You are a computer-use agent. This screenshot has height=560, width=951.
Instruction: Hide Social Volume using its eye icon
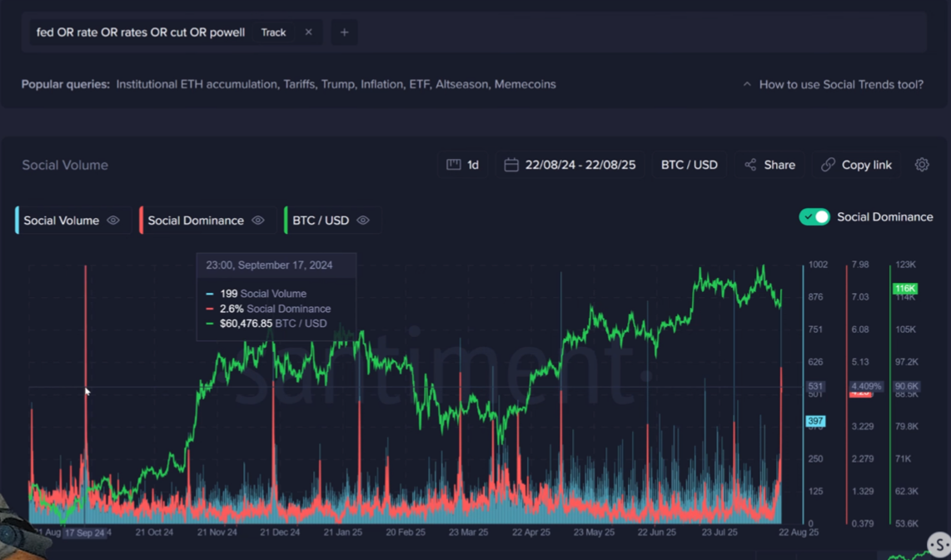(113, 221)
